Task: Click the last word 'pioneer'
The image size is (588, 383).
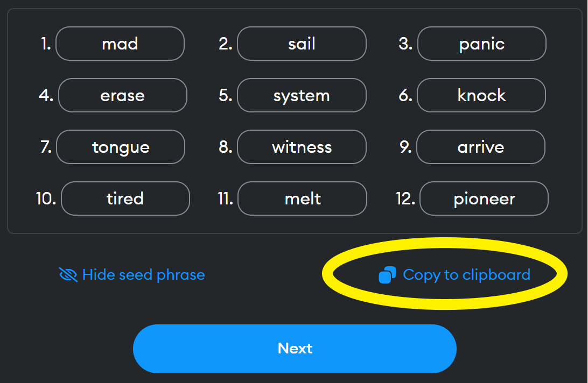Action: (x=484, y=198)
